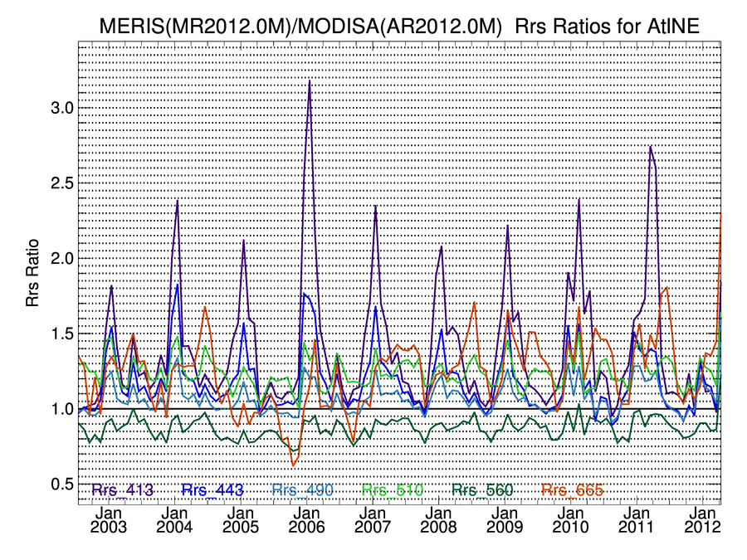
Task: Select the Rrs_560 legend label
Action: [482, 489]
